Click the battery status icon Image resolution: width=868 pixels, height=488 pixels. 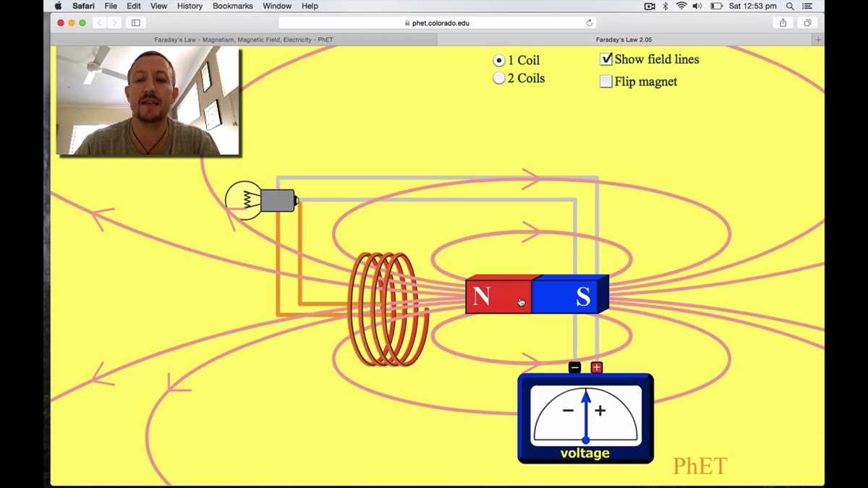(716, 6)
